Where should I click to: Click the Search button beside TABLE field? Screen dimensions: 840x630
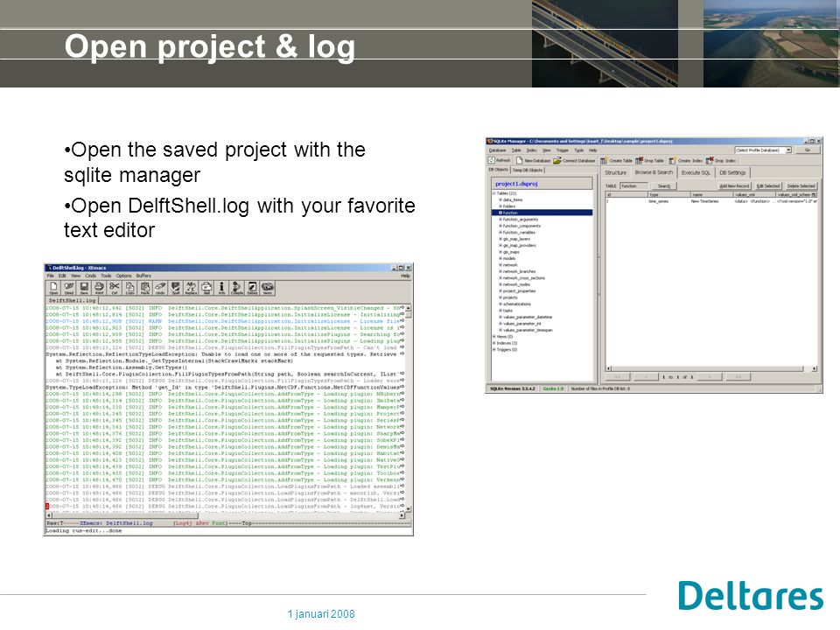click(664, 185)
